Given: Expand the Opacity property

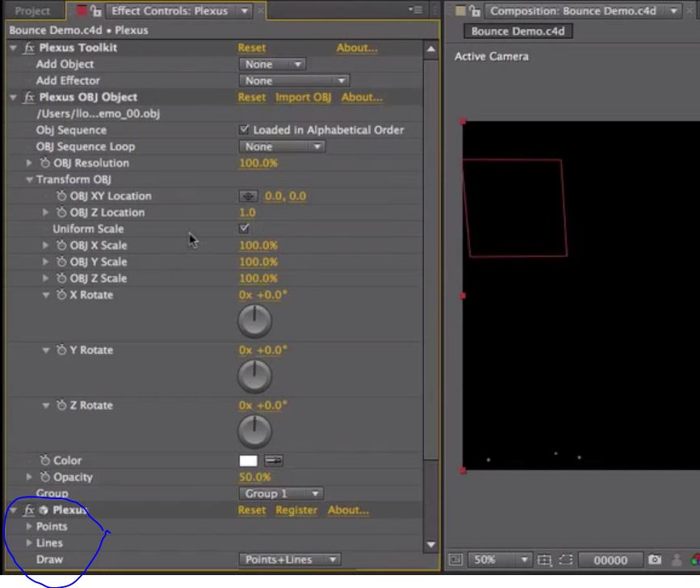Looking at the screenshot, I should (x=29, y=477).
